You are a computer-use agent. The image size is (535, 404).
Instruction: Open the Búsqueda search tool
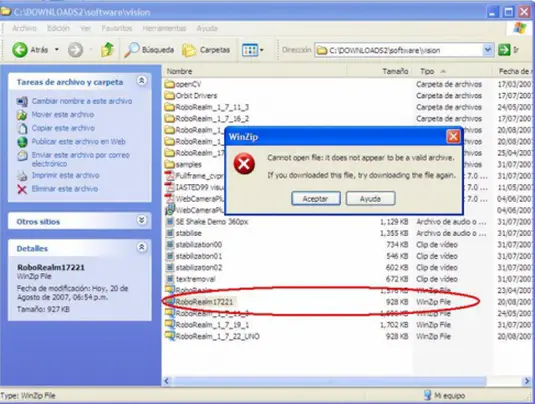[149, 50]
